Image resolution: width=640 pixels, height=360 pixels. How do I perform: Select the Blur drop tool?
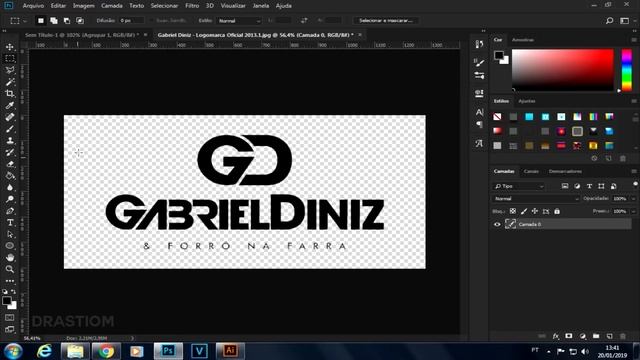(10, 188)
